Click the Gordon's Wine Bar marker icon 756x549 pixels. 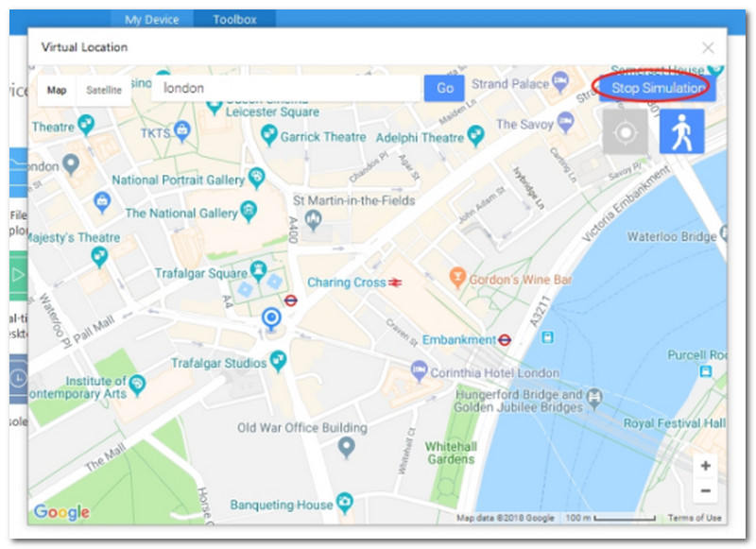coord(458,279)
